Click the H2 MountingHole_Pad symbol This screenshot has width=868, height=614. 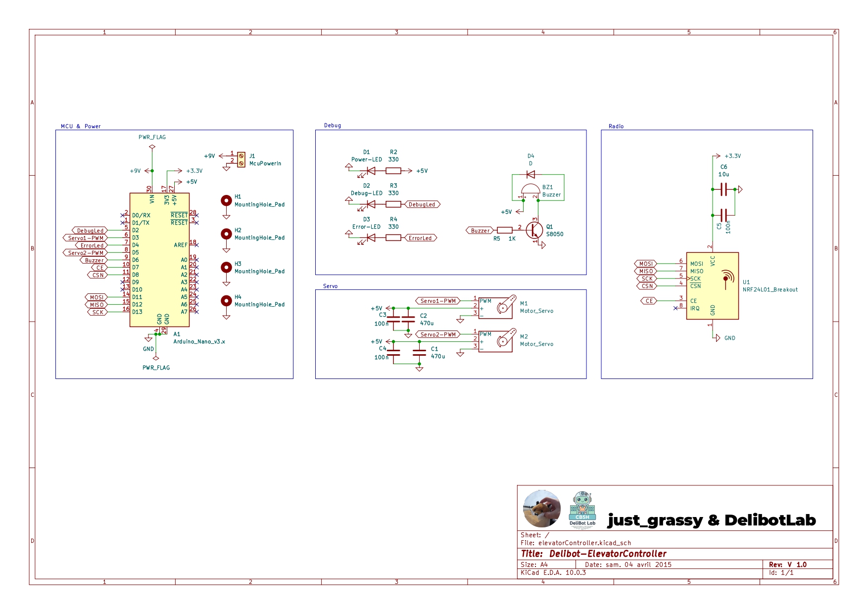point(226,234)
